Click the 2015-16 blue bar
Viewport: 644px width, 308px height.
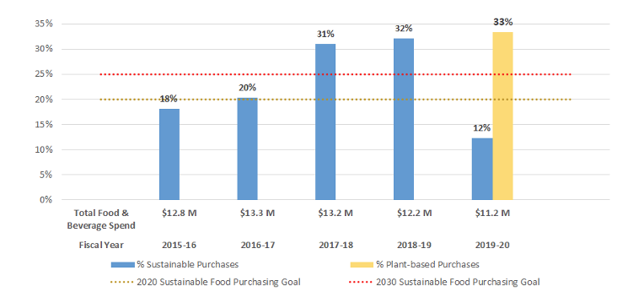[169, 154]
